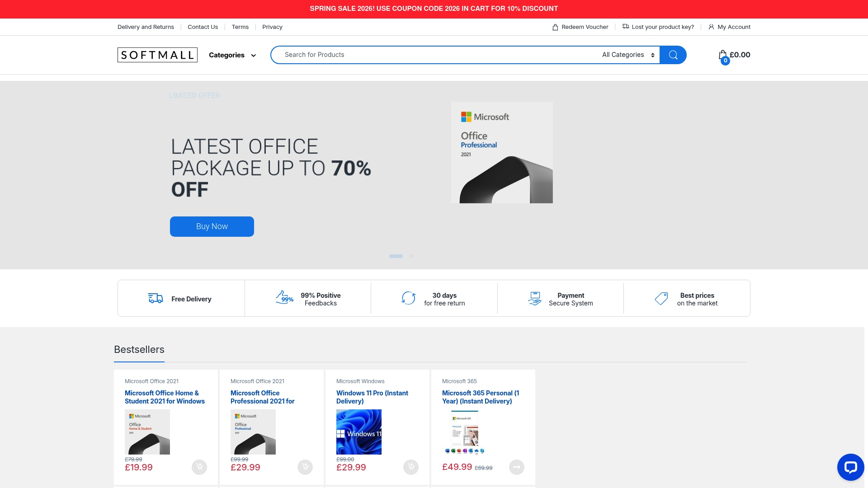The width and height of the screenshot is (868, 488).
Task: Select the first carousel slide indicator
Action: click(396, 256)
